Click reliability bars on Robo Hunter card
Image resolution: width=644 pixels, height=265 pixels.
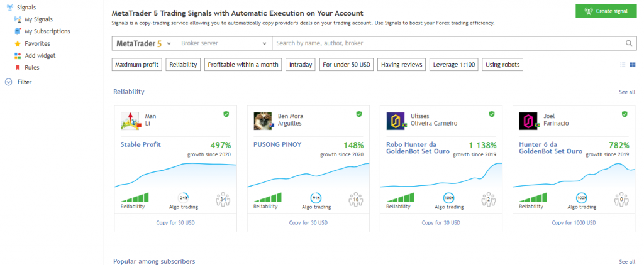click(401, 198)
